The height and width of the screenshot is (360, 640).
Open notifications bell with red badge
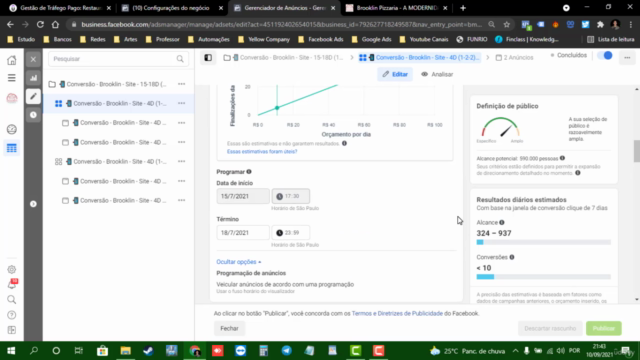pyautogui.click(x=12, y=284)
